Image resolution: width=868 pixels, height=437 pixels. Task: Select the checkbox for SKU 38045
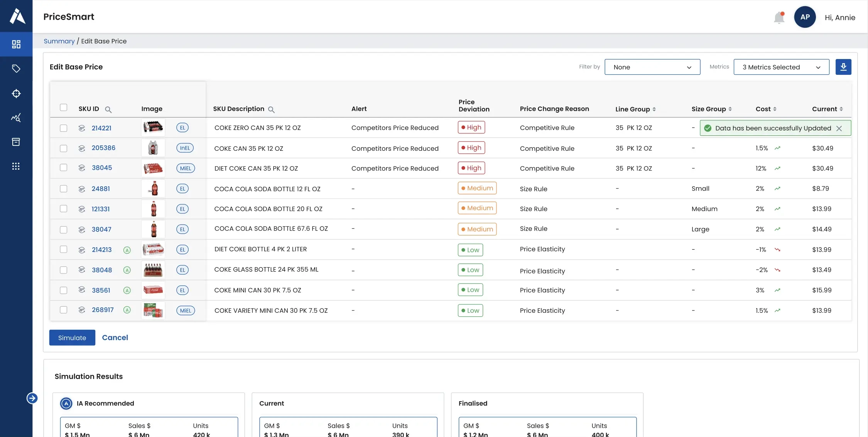pyautogui.click(x=64, y=167)
